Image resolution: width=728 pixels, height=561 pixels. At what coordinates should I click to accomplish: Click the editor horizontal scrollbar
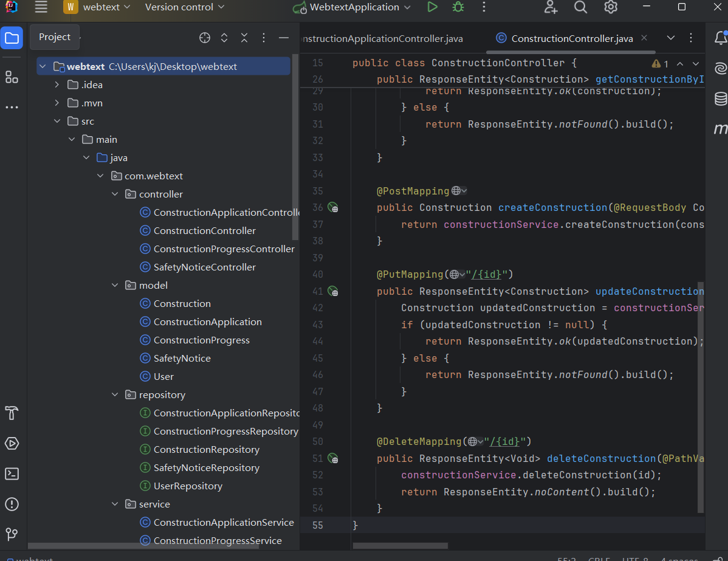click(x=400, y=546)
